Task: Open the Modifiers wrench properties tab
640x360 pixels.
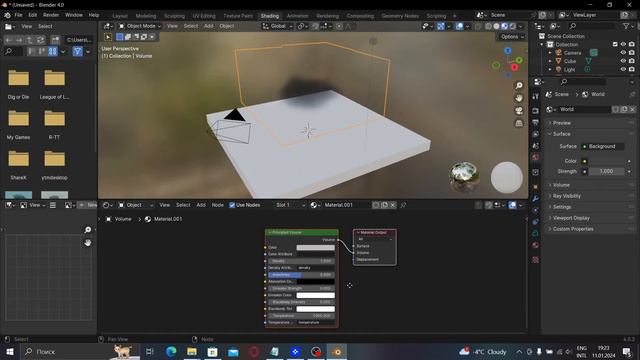Action: [x=536, y=199]
